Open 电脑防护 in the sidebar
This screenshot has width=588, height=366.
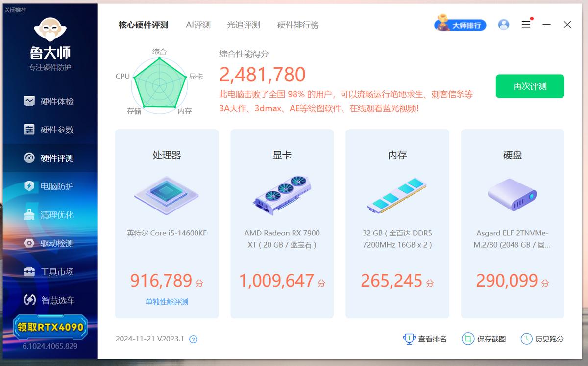49,186
